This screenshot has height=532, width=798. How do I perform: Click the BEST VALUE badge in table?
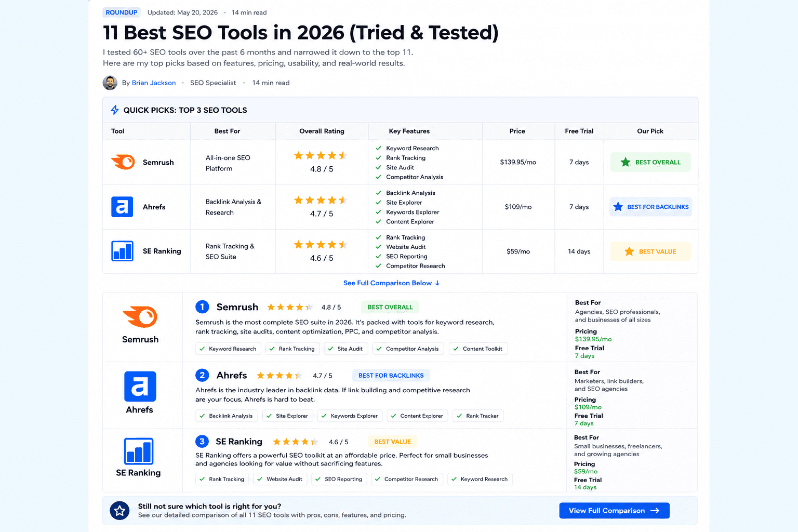(x=650, y=251)
